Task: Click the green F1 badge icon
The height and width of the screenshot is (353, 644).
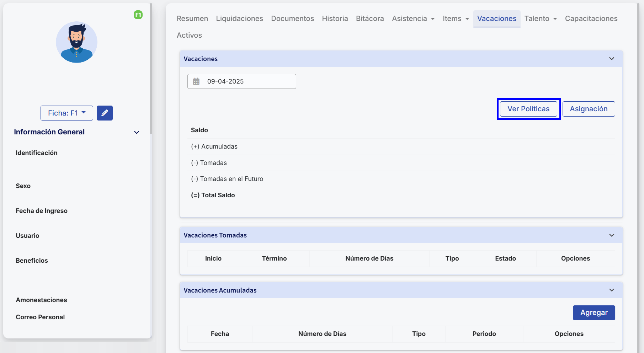Action: coord(138,15)
